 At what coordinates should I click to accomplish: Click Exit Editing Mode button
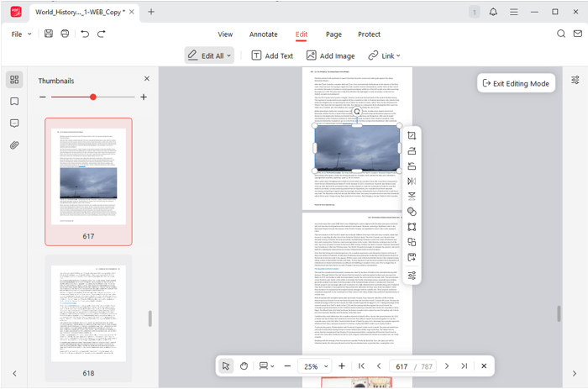[x=516, y=83]
